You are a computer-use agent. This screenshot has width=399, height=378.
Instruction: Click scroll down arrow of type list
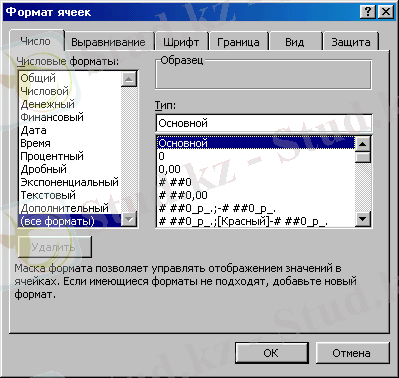[363, 220]
